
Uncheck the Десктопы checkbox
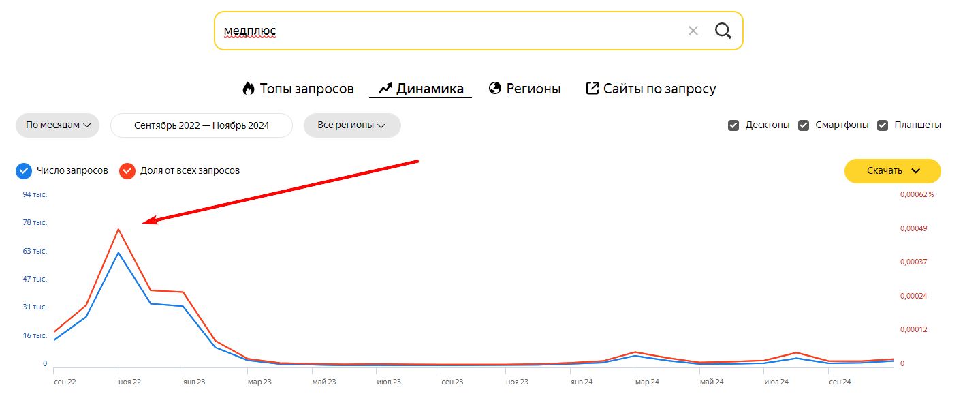tap(733, 125)
